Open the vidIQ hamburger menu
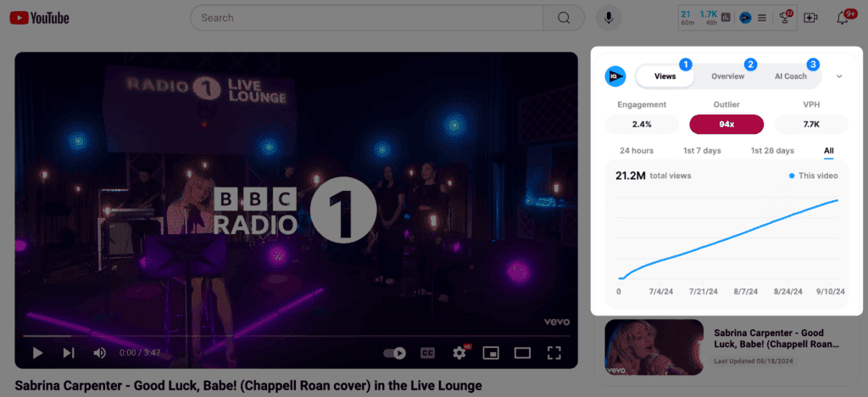 click(762, 18)
